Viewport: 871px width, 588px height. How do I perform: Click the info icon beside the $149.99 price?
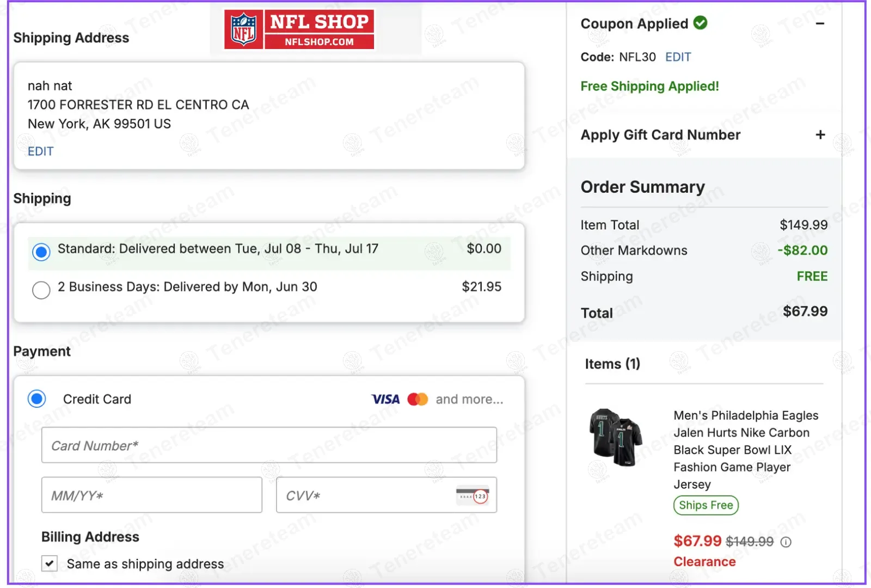click(x=786, y=542)
